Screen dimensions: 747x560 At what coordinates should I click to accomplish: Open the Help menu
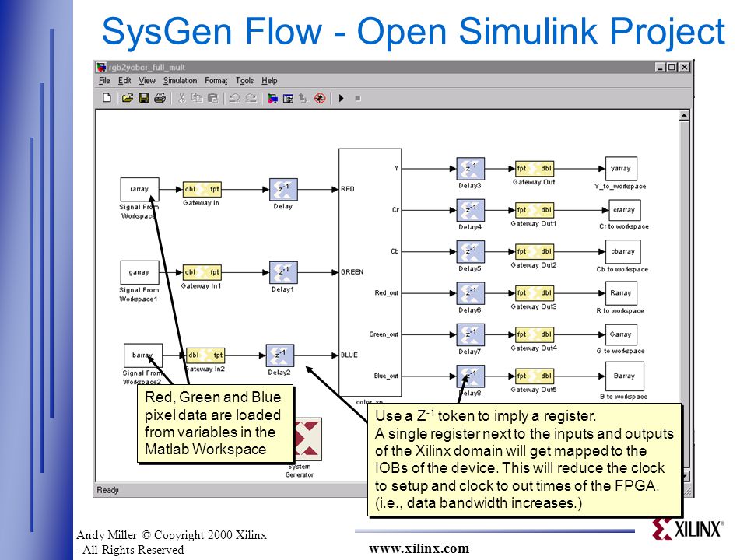(269, 80)
